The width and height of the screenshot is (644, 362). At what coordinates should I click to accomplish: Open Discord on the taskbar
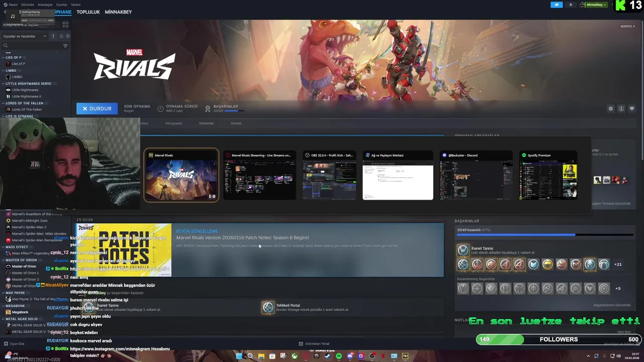pyautogui.click(x=350, y=356)
